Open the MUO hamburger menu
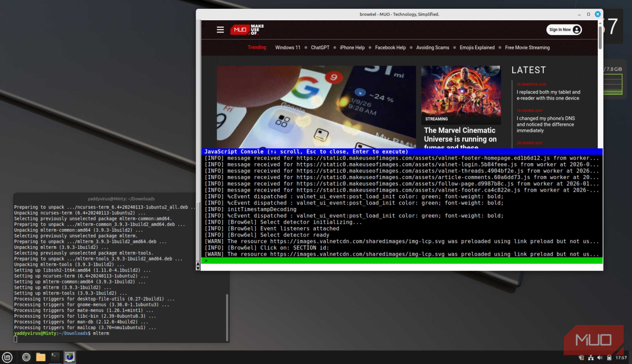The image size is (632, 364). [220, 30]
